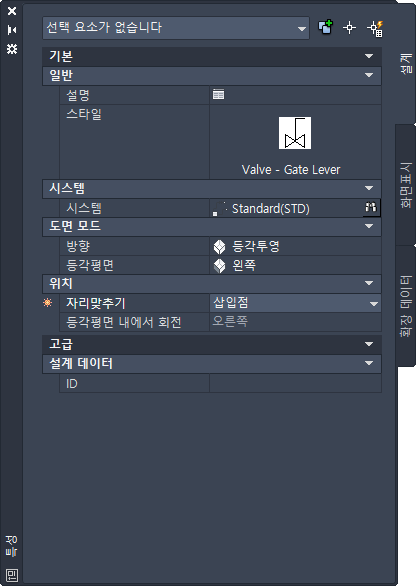The width and height of the screenshot is (416, 586).
Task: Open the '선택 요소가 없습니다' selection dropdown
Action: (x=176, y=28)
